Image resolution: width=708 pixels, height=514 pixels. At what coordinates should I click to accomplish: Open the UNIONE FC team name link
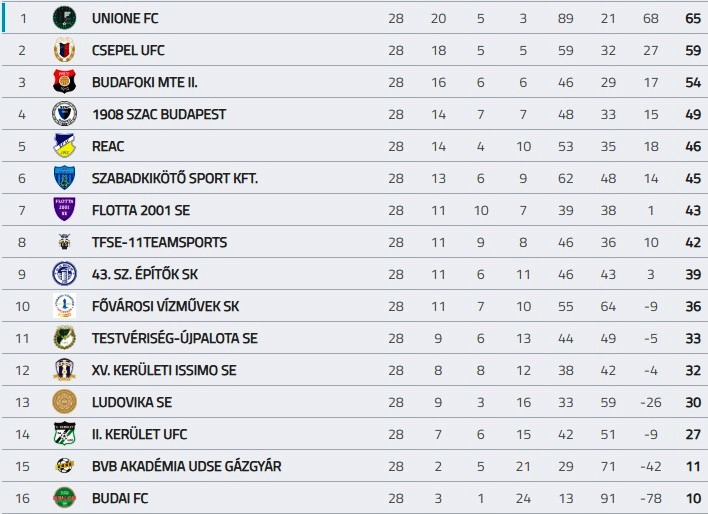[125, 18]
